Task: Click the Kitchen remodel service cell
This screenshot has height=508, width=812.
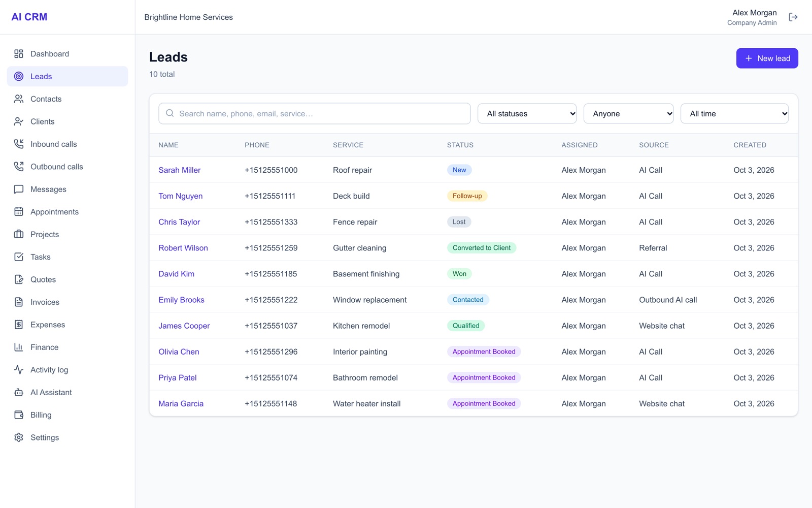Action: click(361, 326)
